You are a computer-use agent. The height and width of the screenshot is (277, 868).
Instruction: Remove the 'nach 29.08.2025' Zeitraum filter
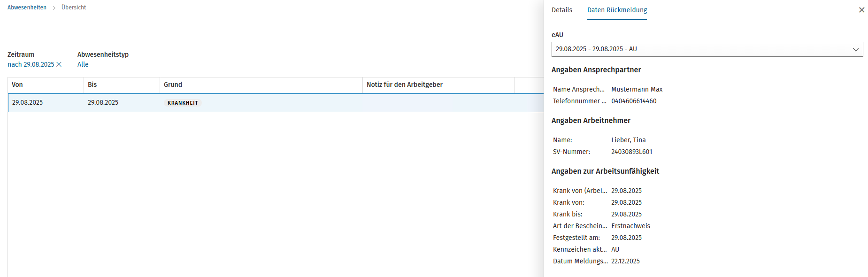click(x=59, y=64)
